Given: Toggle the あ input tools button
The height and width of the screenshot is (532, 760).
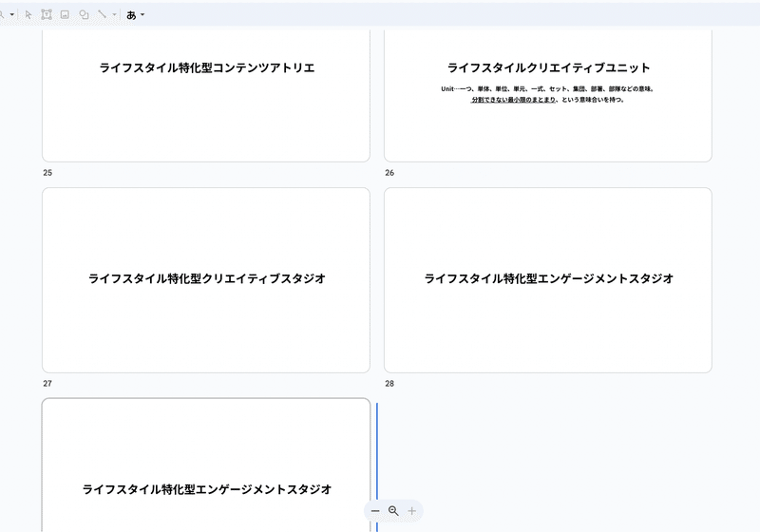Looking at the screenshot, I should [131, 15].
